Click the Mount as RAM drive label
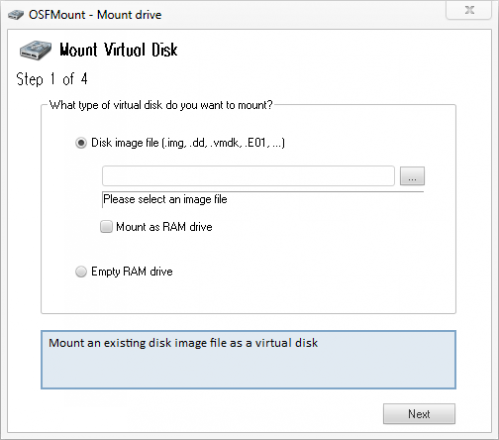499x440 pixels. pyautogui.click(x=164, y=227)
